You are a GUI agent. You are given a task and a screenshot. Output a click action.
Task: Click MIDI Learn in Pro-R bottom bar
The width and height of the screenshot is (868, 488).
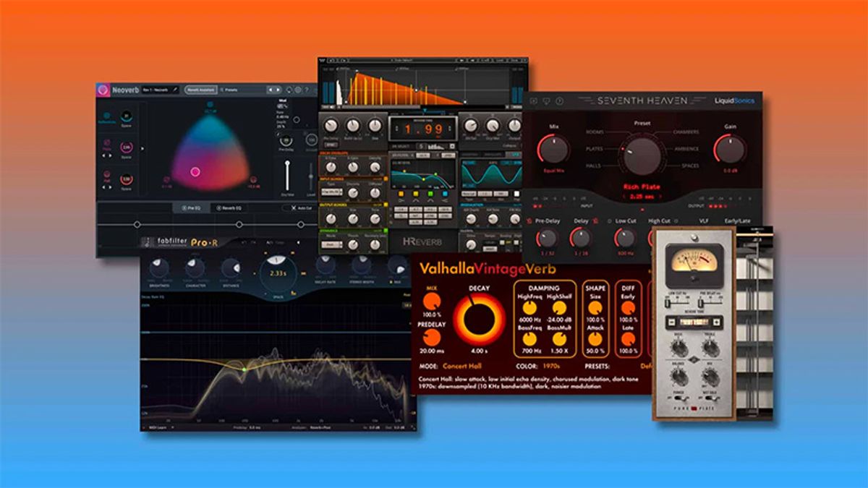(156, 427)
